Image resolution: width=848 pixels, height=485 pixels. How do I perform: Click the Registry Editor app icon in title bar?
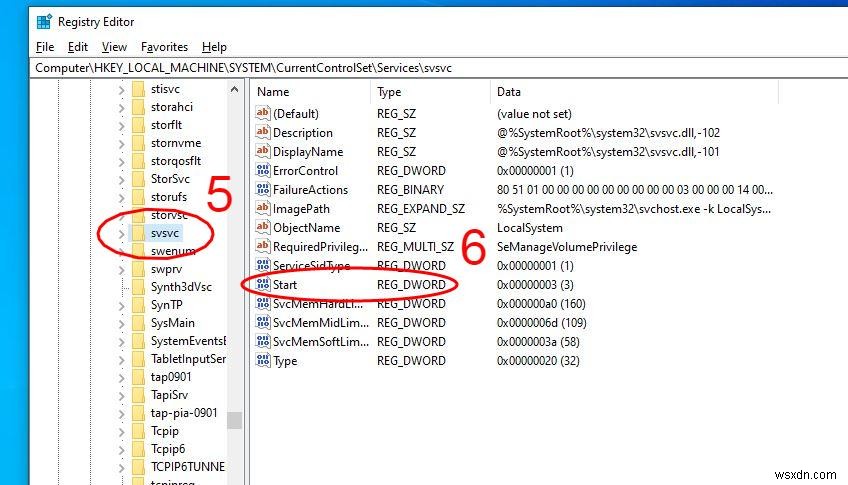[44, 22]
